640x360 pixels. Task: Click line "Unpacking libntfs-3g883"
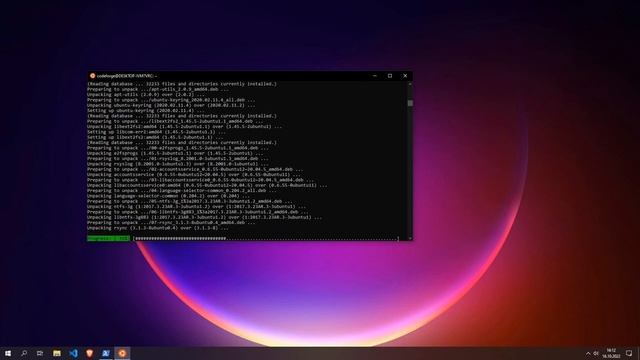204,217
